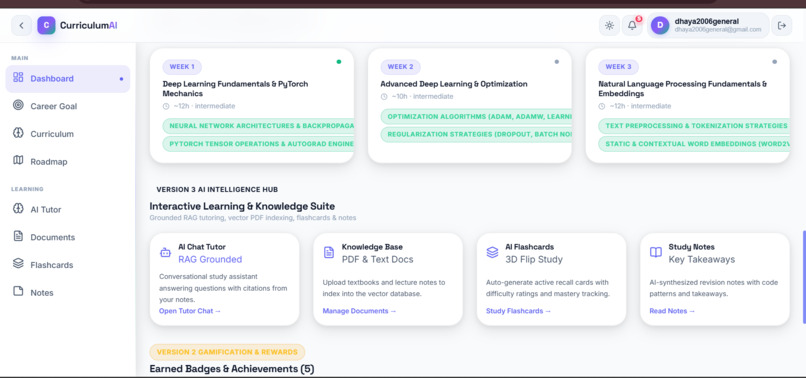Click the 'RAG Grounded' subtitle text

pyautogui.click(x=210, y=260)
